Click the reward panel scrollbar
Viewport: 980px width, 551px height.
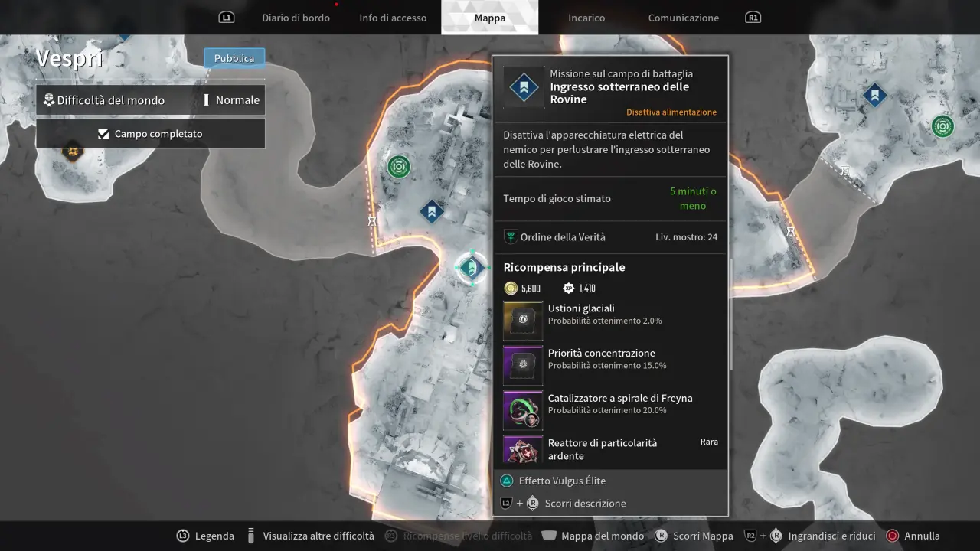point(732,315)
